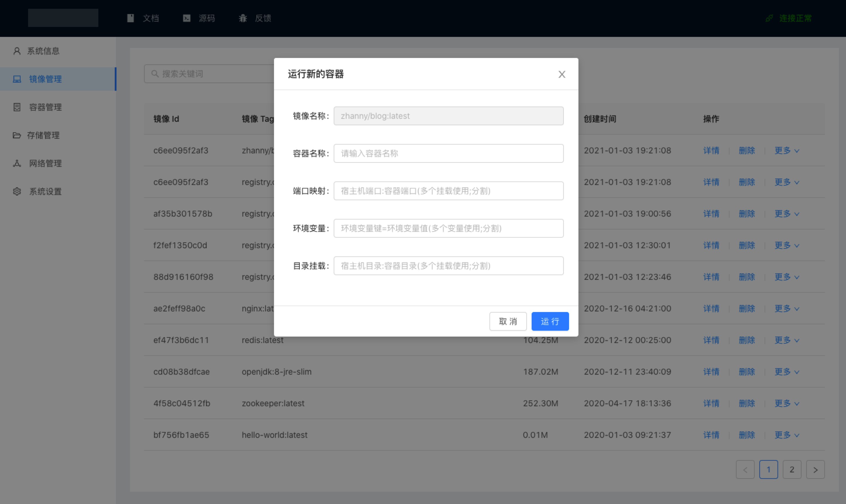Image resolution: width=846 pixels, height=504 pixels.
Task: Click the 端口映射 port mapping field
Action: [448, 191]
